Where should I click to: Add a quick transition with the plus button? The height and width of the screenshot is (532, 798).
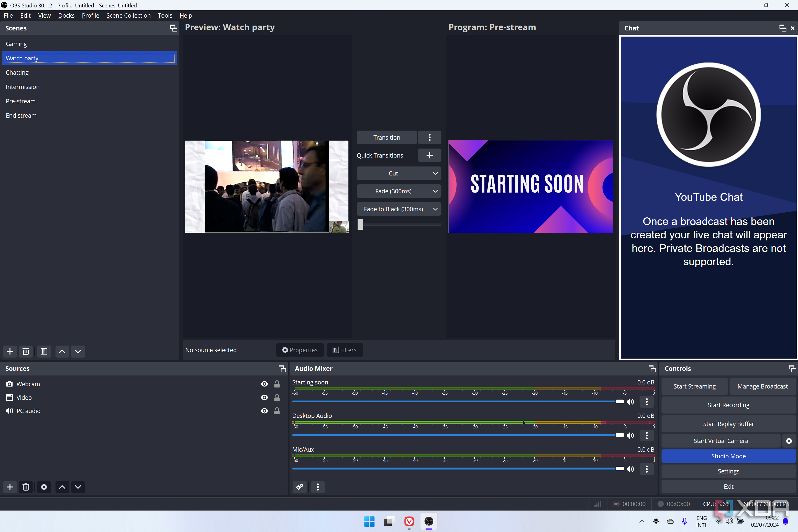(429, 155)
